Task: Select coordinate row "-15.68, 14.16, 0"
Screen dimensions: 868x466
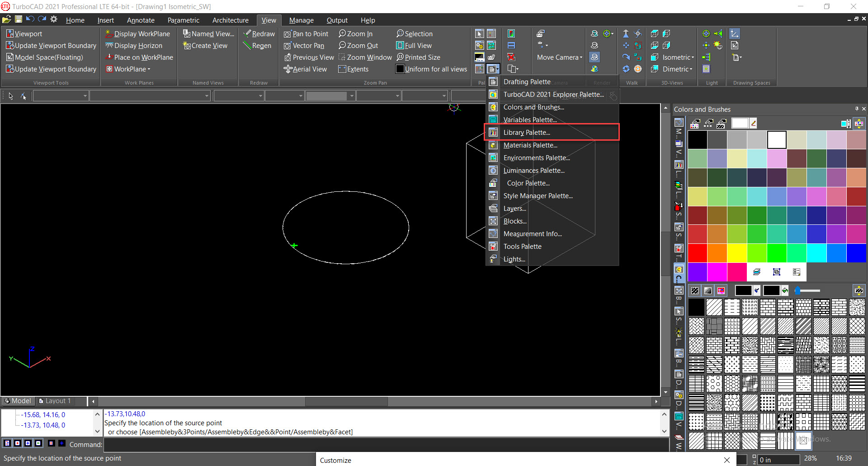Action: click(44, 415)
